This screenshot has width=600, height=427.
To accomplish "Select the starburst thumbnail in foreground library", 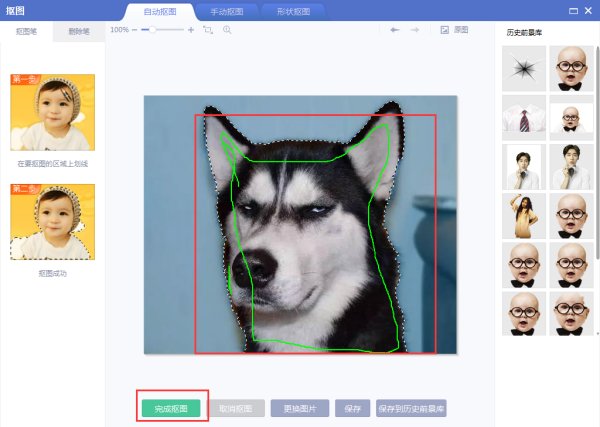I will (524, 69).
